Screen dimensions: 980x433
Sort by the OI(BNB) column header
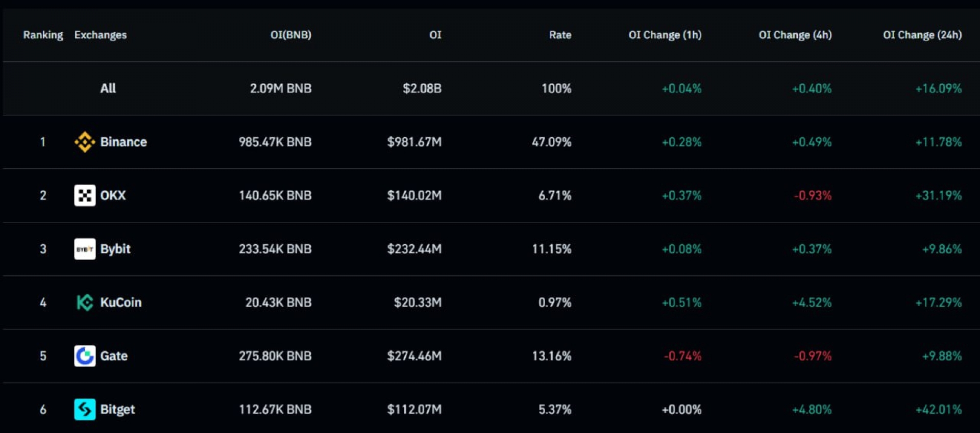click(290, 35)
